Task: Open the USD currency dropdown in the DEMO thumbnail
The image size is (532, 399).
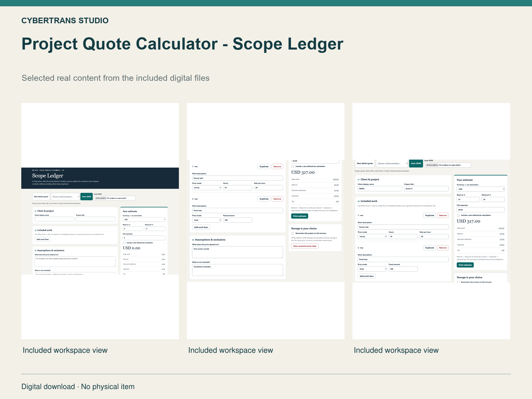Action: pos(481,189)
